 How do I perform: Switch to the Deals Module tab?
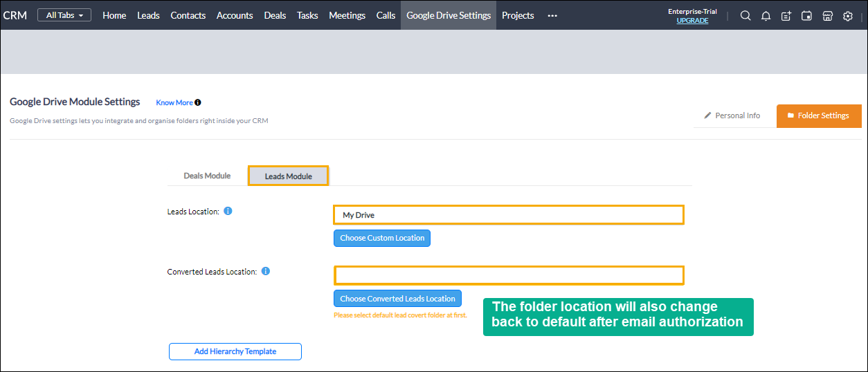tap(207, 176)
